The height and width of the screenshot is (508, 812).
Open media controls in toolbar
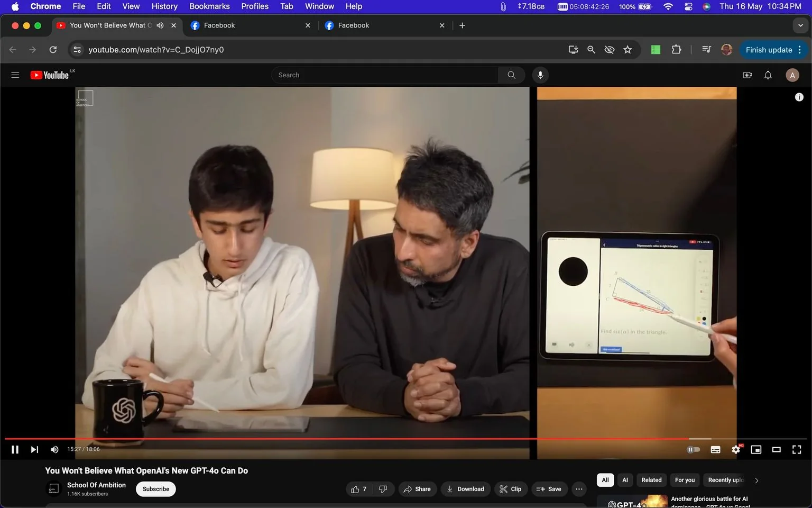coord(706,50)
